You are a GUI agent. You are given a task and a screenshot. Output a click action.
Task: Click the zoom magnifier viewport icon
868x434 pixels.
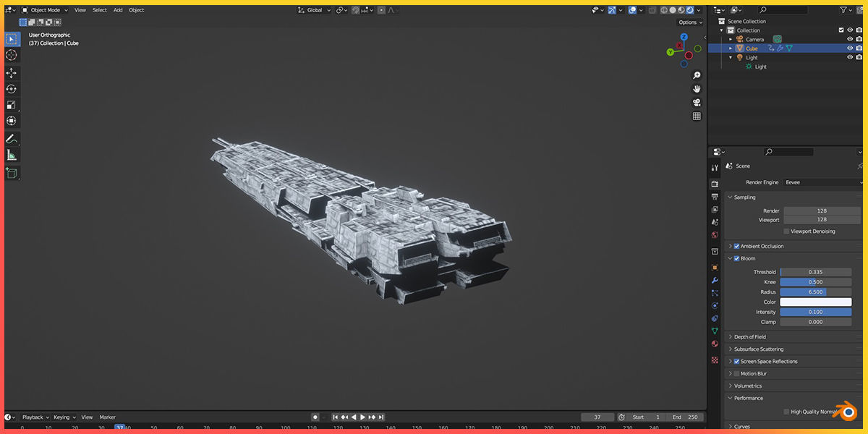pyautogui.click(x=697, y=75)
